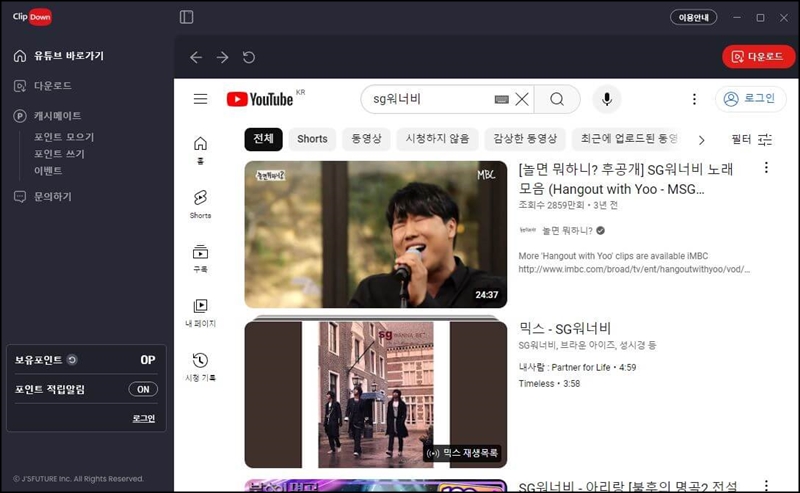Click 0P points value
Screen dimensions: 800x493
click(148, 360)
